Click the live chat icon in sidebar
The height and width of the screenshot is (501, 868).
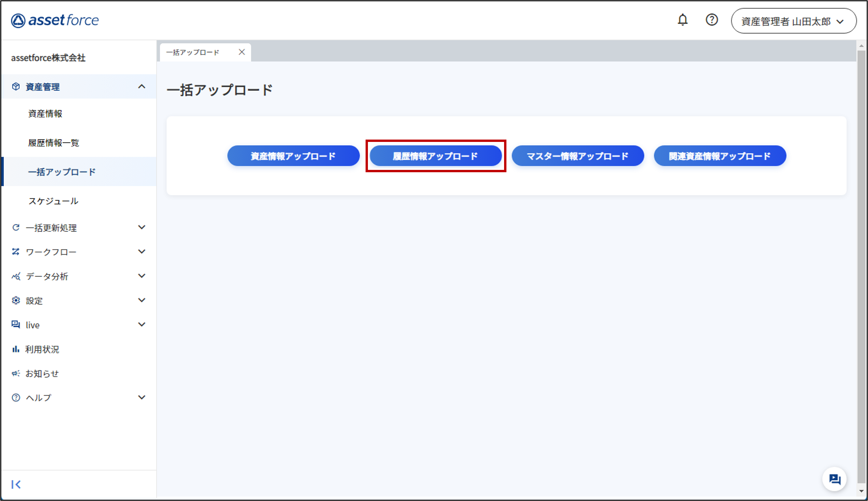tap(16, 324)
